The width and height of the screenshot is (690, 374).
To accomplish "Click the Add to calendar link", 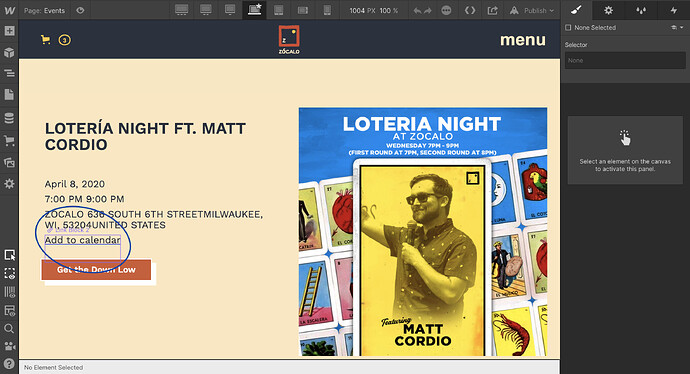I will click(x=83, y=240).
